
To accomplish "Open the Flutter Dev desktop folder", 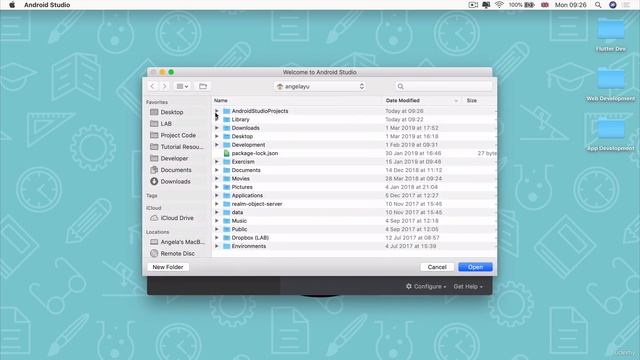I will (611, 35).
